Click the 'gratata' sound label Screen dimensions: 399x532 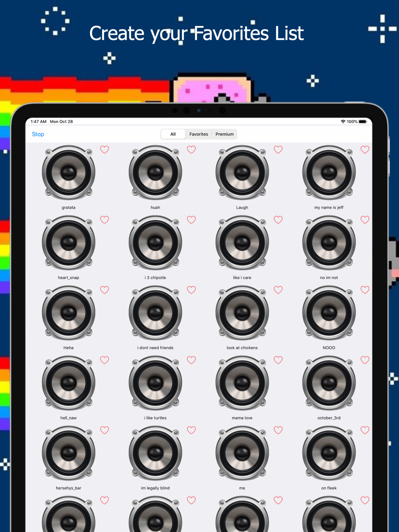pos(69,207)
